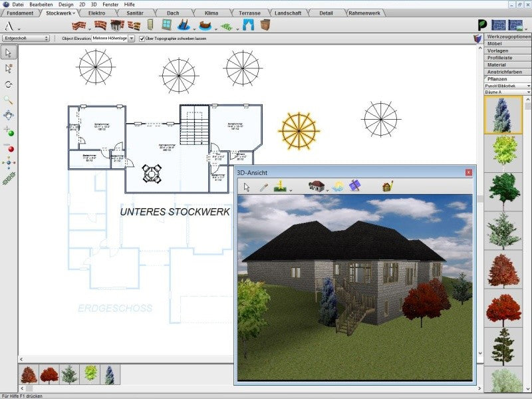This screenshot has width=532, height=399.
Task: Click the floor plan with landscape view icon
Action: coord(515,25)
